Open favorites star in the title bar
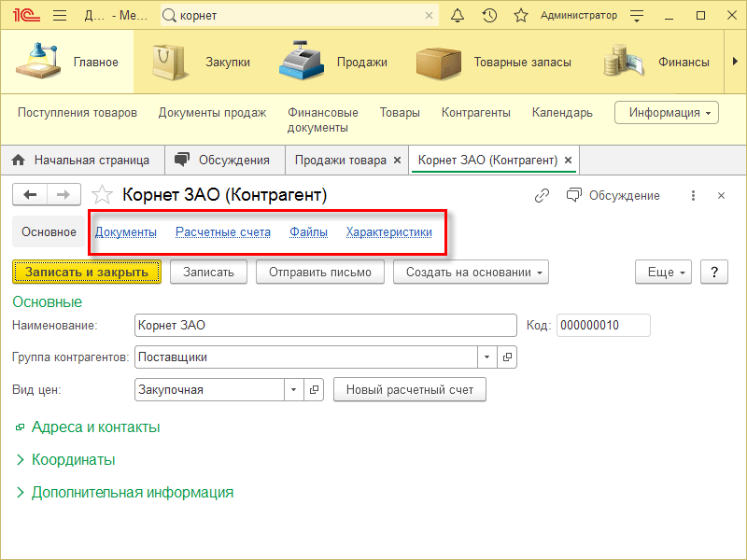 [521, 16]
